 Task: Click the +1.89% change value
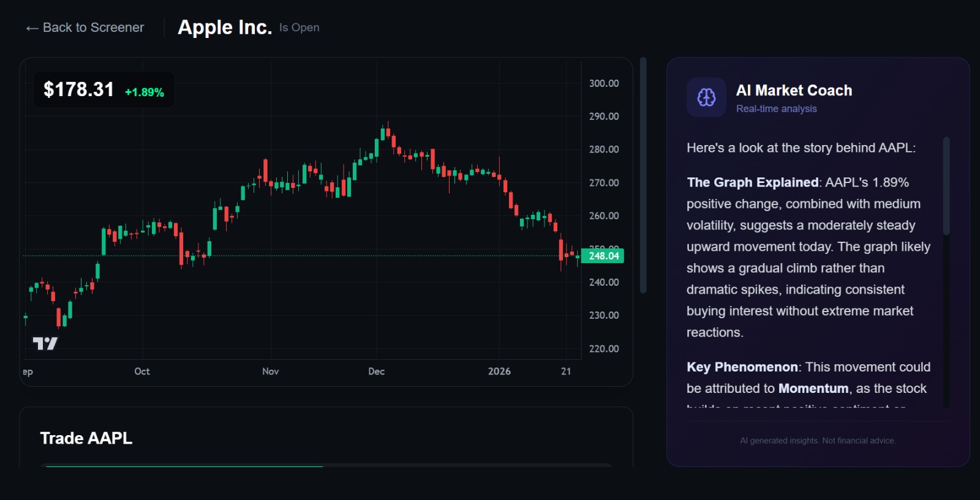tap(145, 92)
